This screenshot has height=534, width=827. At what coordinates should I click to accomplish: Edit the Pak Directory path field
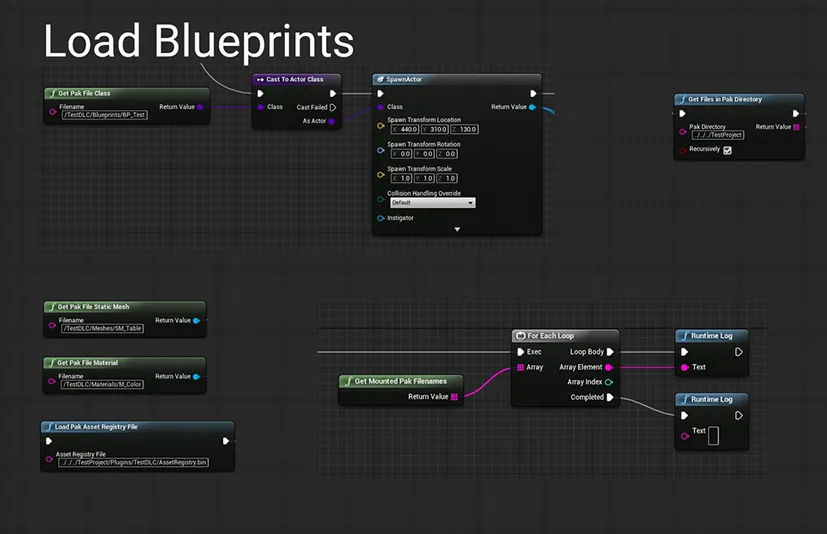click(x=718, y=135)
